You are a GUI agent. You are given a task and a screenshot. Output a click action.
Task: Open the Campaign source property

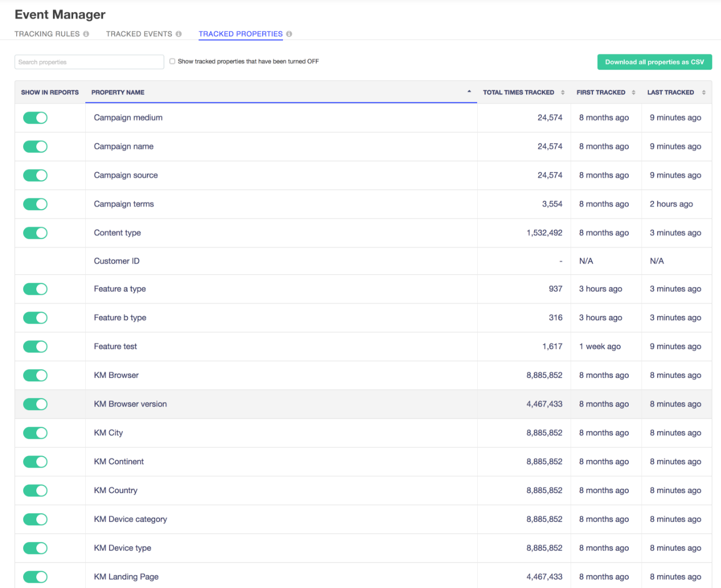(x=126, y=175)
